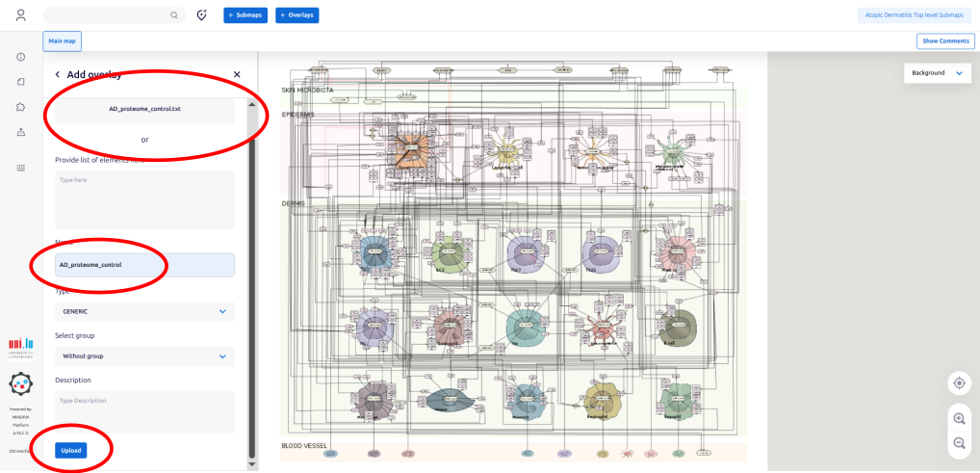Open the plugins puzzle icon
The image size is (980, 473).
pos(21,107)
